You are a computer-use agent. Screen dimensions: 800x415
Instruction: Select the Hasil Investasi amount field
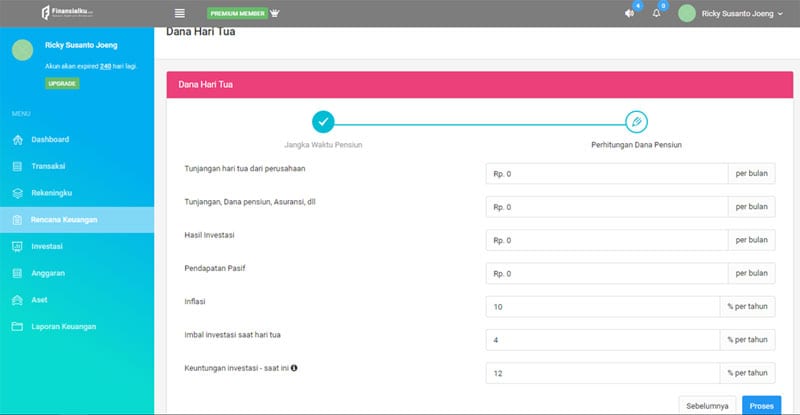click(x=606, y=240)
